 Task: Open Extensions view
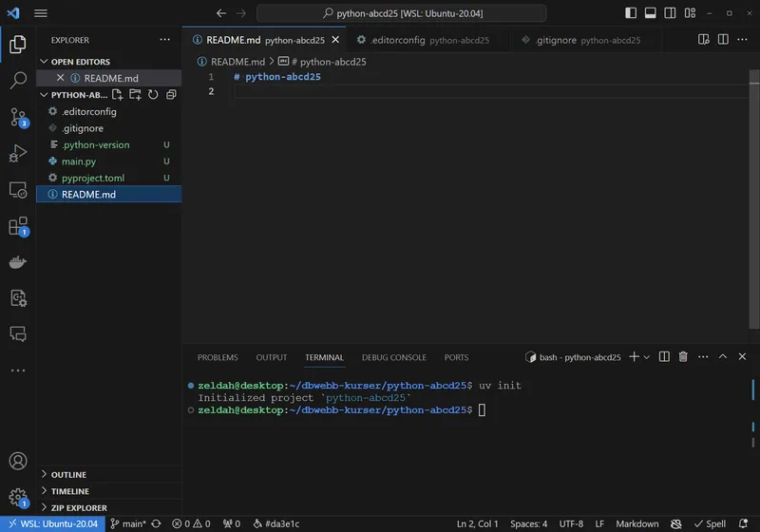[x=18, y=226]
